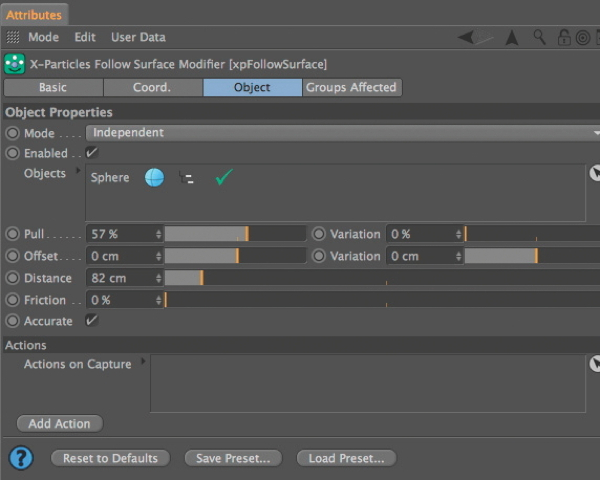Screen dimensions: 600x480
Task: Uncheck the Accurate checkbox
Action: 92,321
